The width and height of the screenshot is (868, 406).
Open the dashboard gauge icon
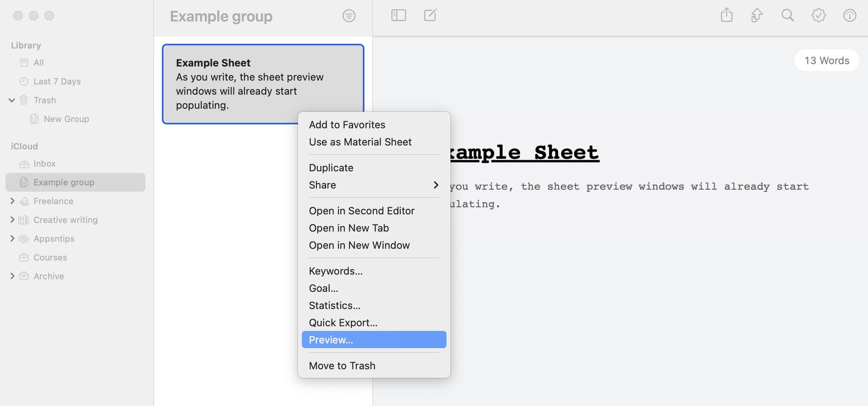(849, 16)
